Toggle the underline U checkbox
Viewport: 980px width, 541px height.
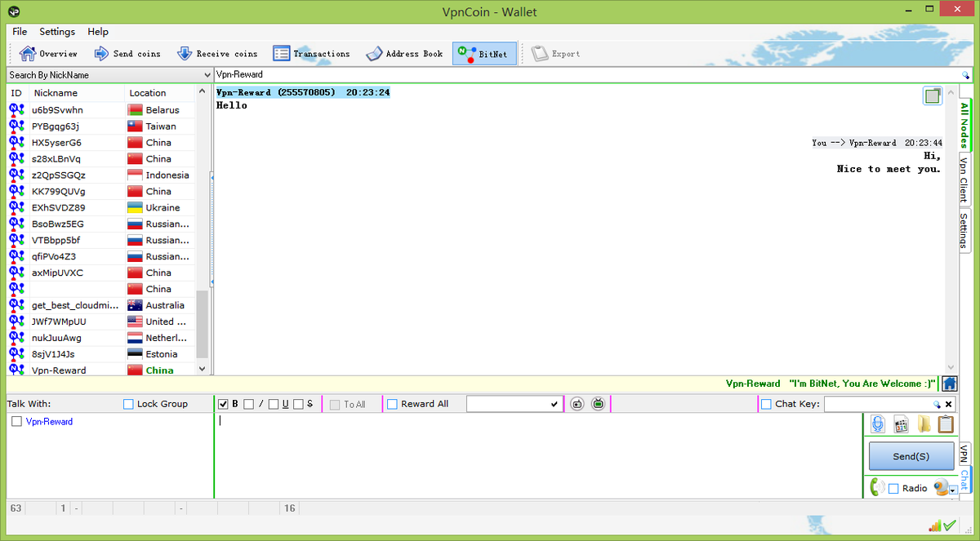pos(274,404)
